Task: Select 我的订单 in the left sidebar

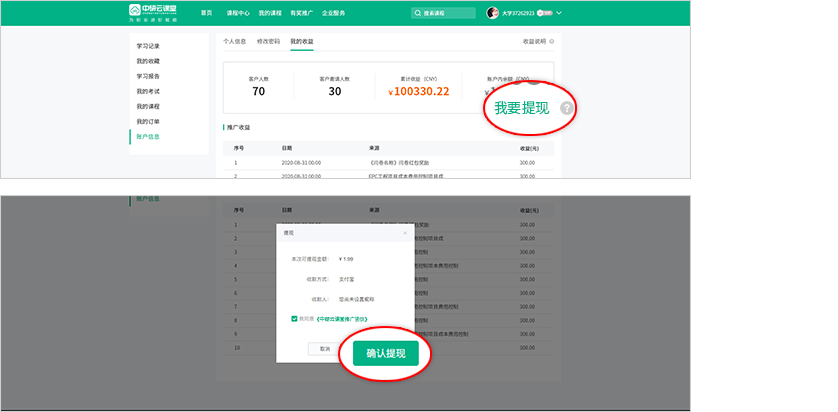Action: 148,121
